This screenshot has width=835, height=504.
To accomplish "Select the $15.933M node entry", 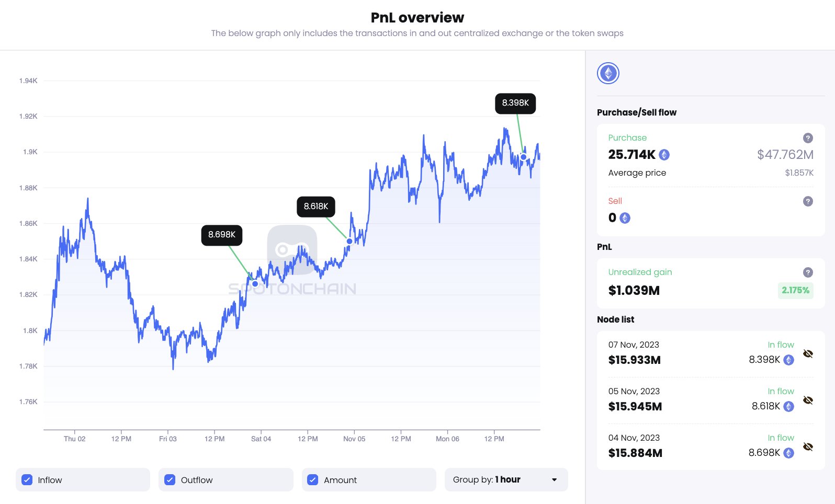I will pos(634,360).
